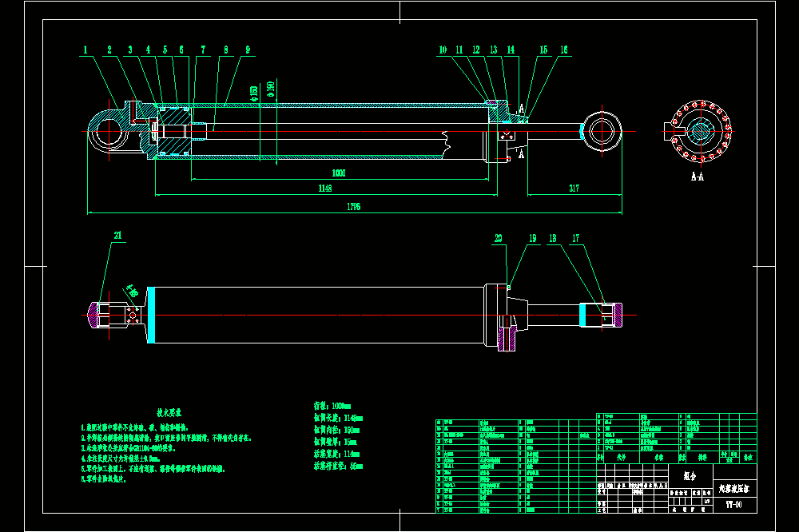Select part balloon number 13

coord(494,50)
